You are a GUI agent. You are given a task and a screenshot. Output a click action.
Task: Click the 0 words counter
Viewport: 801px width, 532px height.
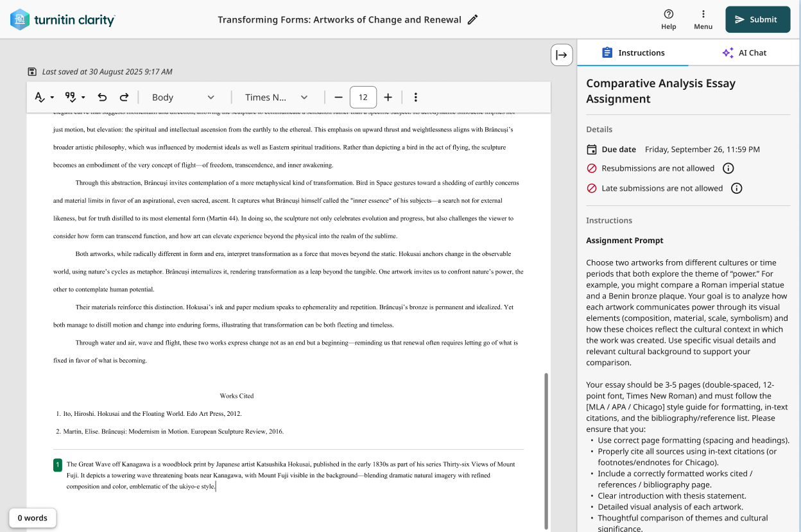click(32, 518)
